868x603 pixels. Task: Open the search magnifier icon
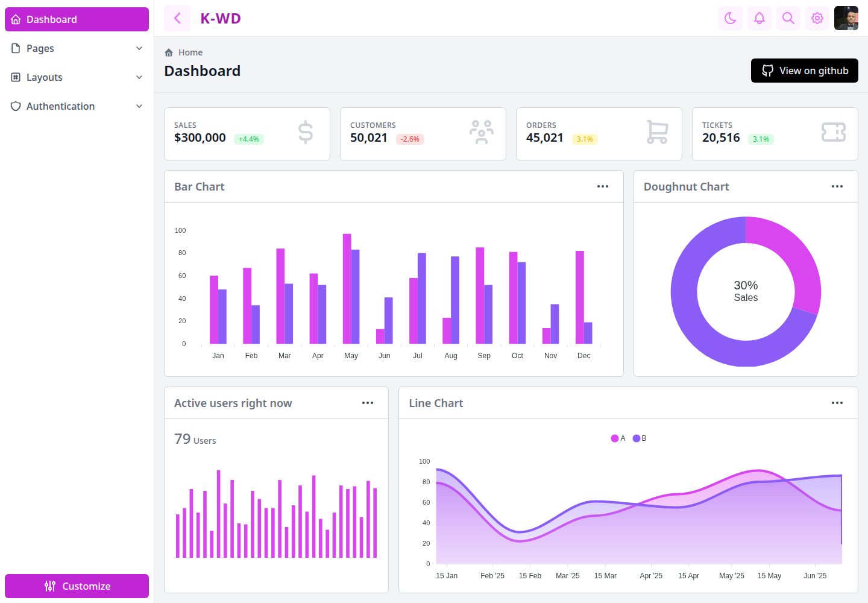788,18
